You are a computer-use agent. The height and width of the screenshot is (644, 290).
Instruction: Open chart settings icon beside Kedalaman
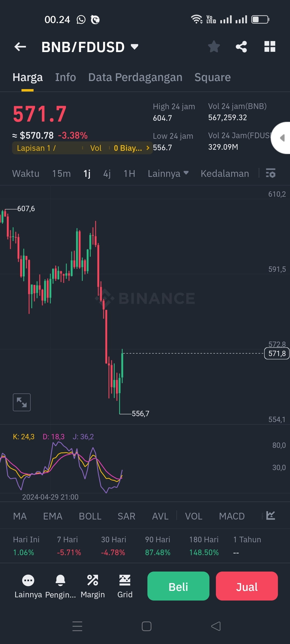(271, 174)
